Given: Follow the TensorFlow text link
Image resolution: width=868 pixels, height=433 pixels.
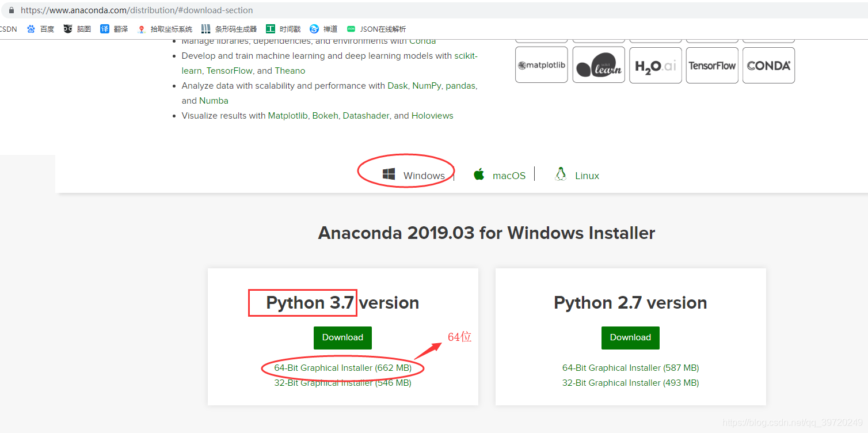Looking at the screenshot, I should 230,71.
